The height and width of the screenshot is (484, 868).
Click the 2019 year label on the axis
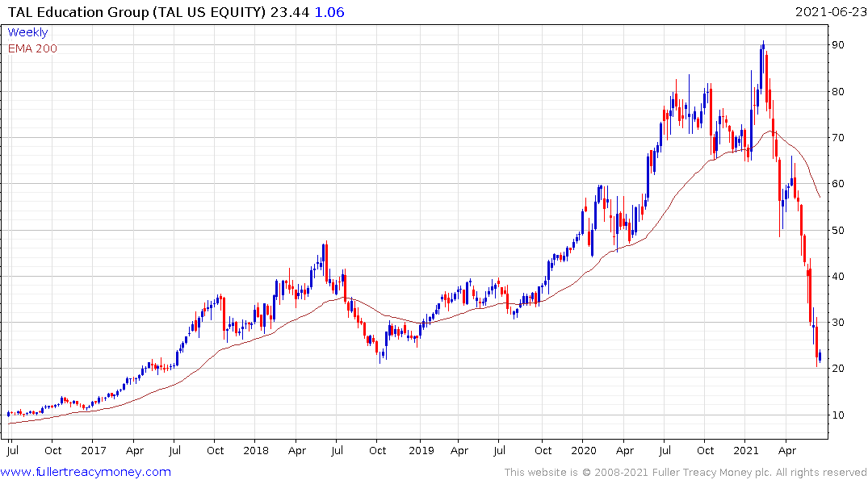click(421, 450)
